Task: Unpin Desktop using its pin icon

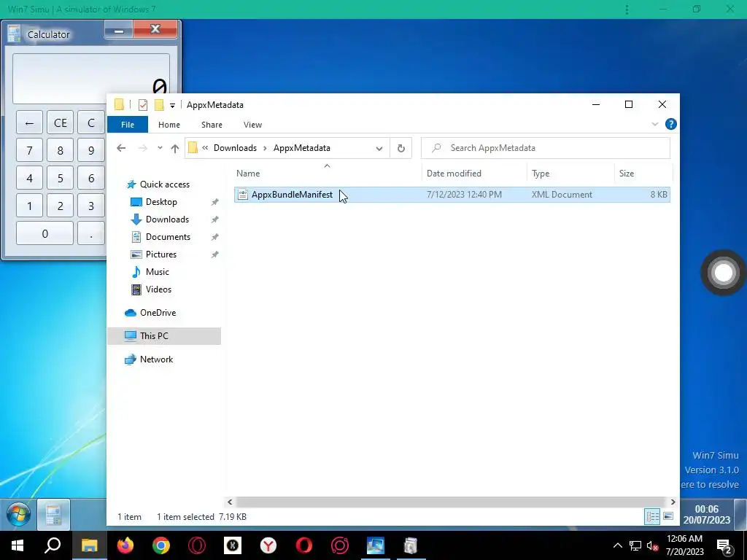Action: tap(215, 202)
